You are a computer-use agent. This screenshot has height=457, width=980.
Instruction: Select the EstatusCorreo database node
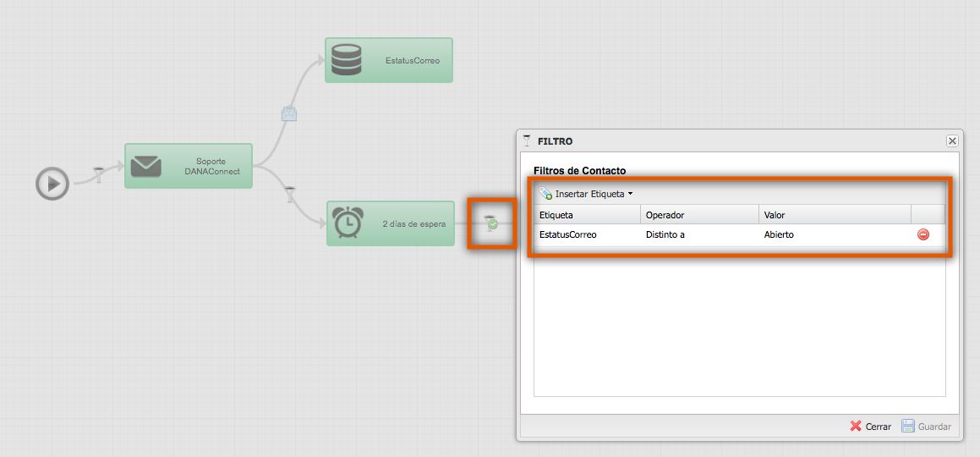389,60
